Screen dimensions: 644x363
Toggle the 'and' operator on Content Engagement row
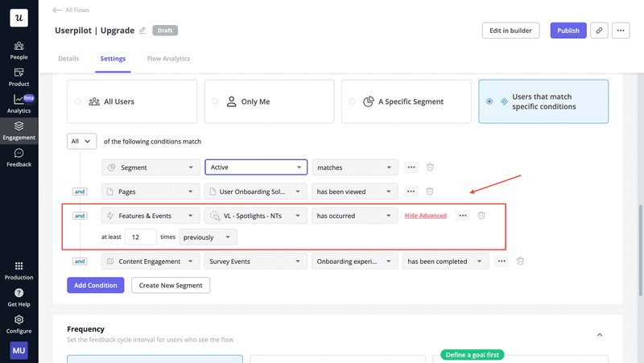click(80, 261)
